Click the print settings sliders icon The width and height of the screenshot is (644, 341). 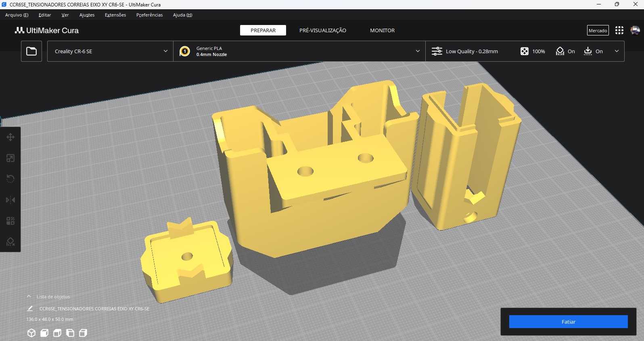click(x=437, y=51)
